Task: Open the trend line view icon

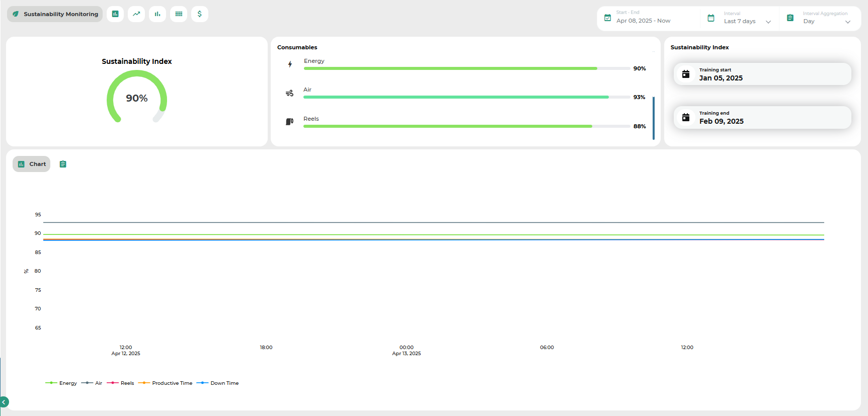Action: [136, 14]
